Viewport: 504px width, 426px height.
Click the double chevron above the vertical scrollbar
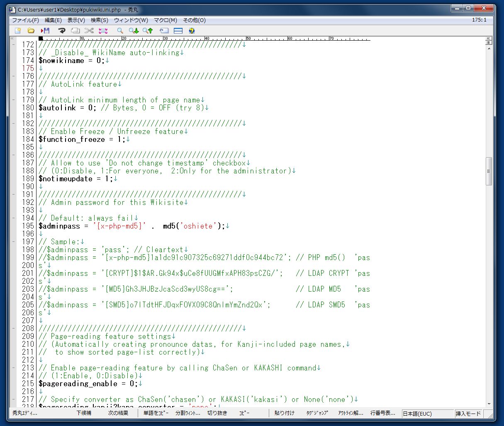tap(489, 38)
